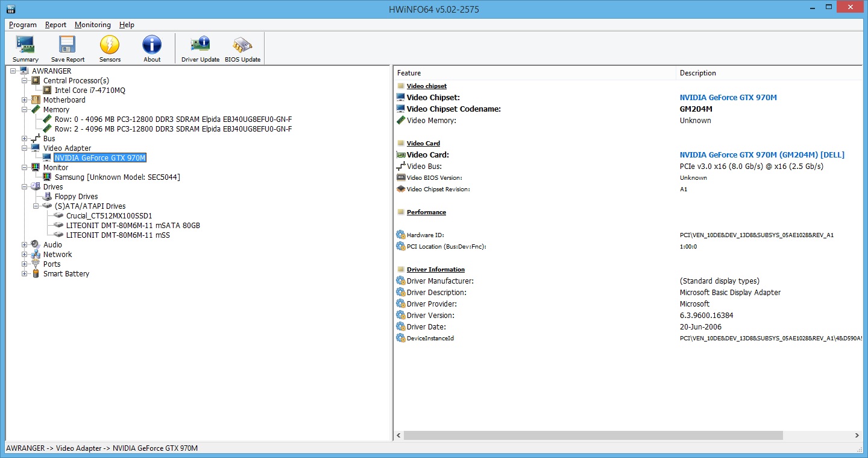Open the Sensors lightning icon
The height and width of the screenshot is (458, 868).
(110, 45)
